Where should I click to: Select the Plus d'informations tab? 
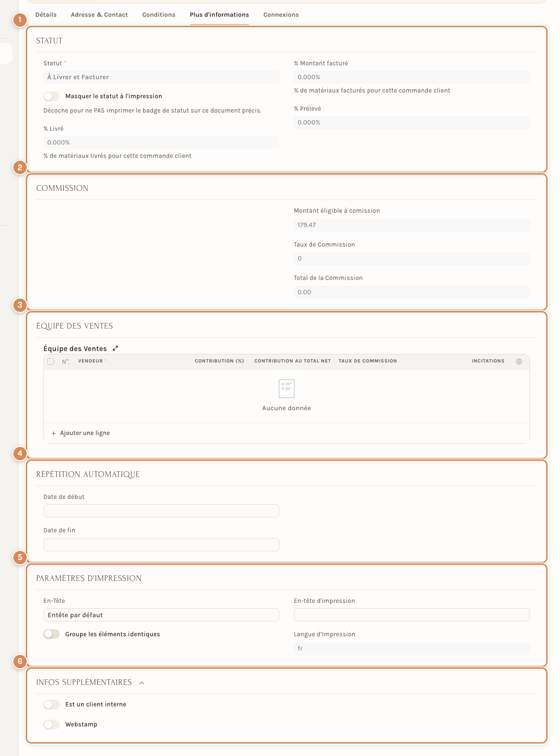tap(219, 15)
